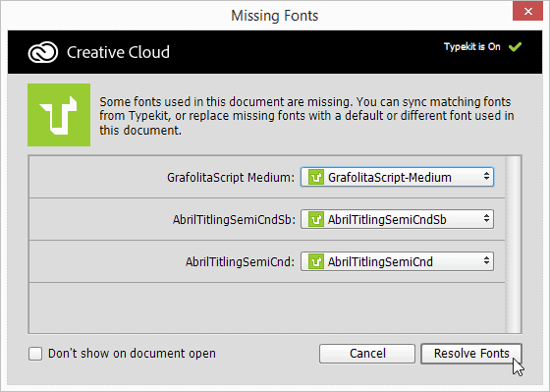Click the AbrilTitlingSemiCndSb: label
This screenshot has height=392, width=550.
click(234, 220)
